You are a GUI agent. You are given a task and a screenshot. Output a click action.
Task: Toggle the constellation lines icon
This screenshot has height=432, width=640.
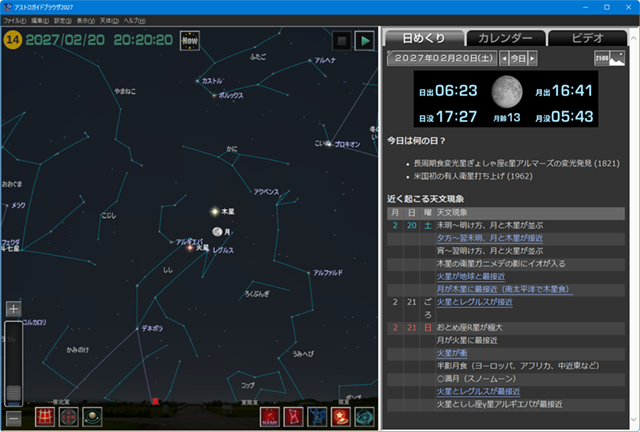(293, 417)
